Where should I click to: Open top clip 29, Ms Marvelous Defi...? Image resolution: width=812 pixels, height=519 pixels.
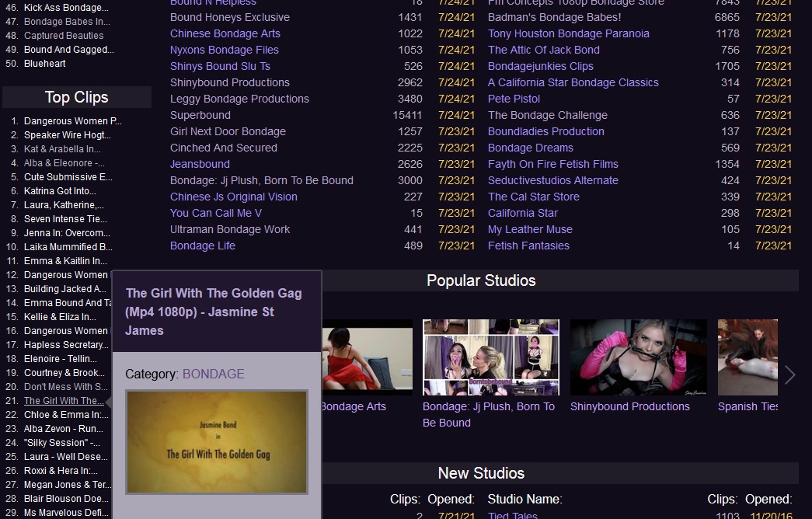click(x=66, y=513)
